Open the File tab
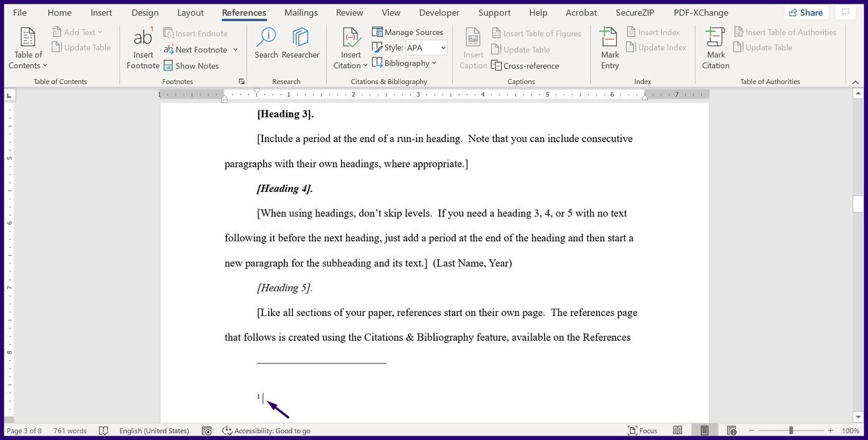Image resolution: width=868 pixels, height=440 pixels. tap(20, 12)
